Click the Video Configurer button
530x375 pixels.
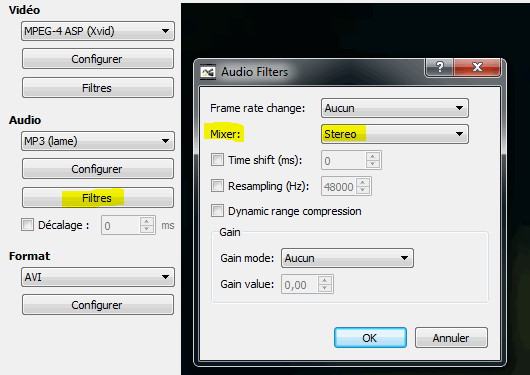98,58
